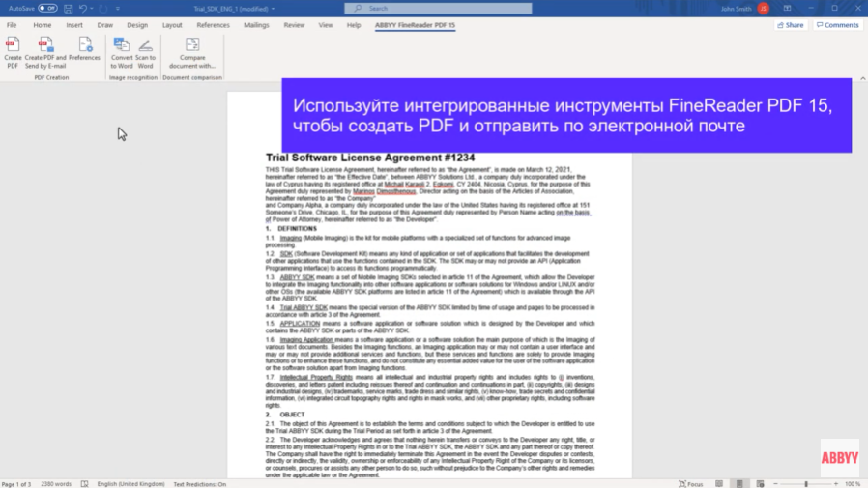Click English (United Kingdom) language indicator
The image size is (868, 488).
(x=130, y=484)
